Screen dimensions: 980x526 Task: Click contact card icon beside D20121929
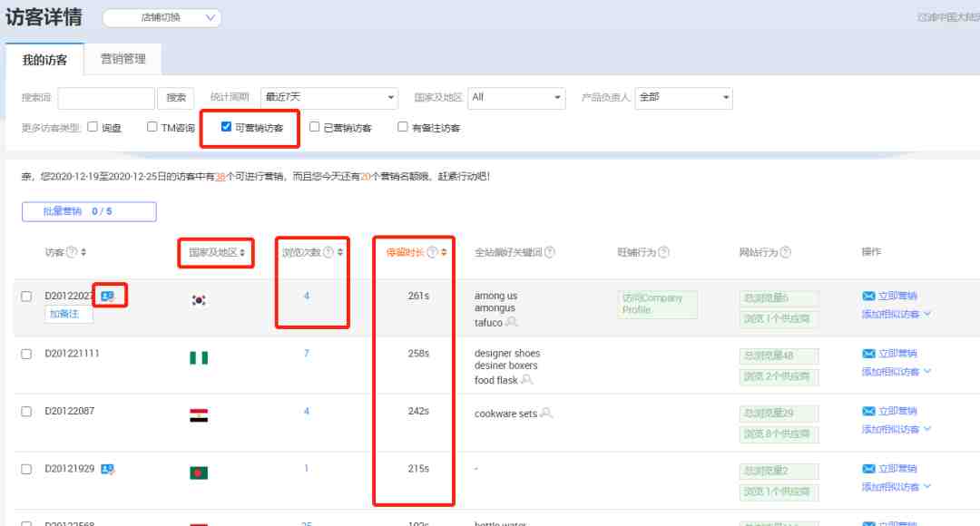point(107,469)
